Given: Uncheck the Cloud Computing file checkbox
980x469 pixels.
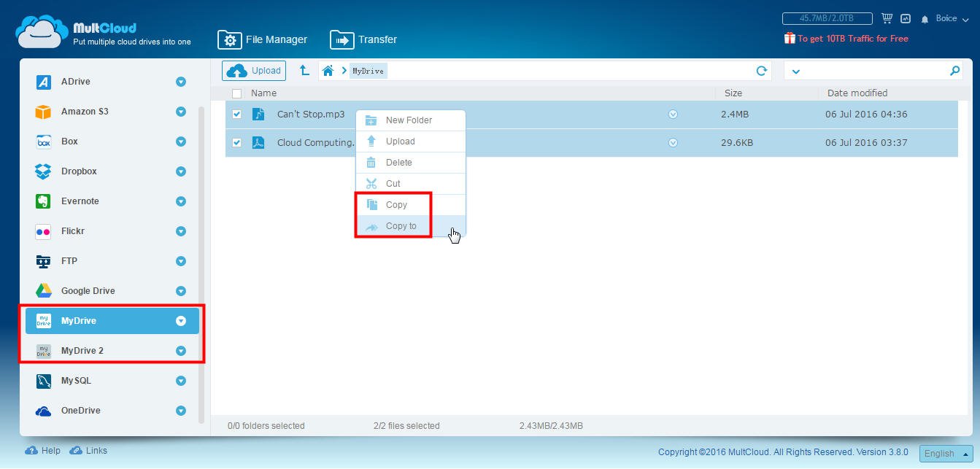Looking at the screenshot, I should tap(236, 143).
